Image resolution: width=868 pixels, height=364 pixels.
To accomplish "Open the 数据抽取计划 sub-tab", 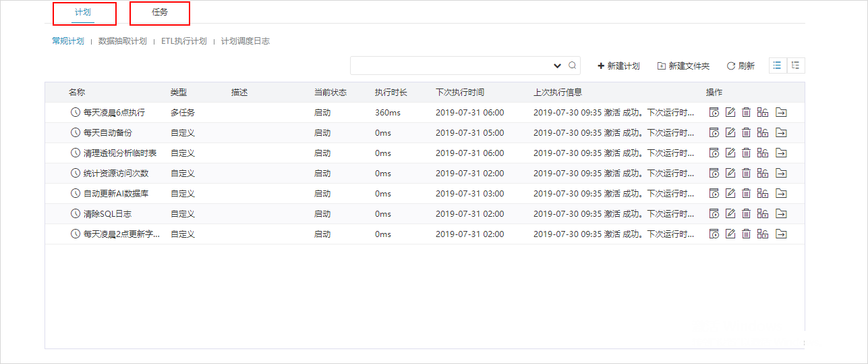I will (122, 41).
